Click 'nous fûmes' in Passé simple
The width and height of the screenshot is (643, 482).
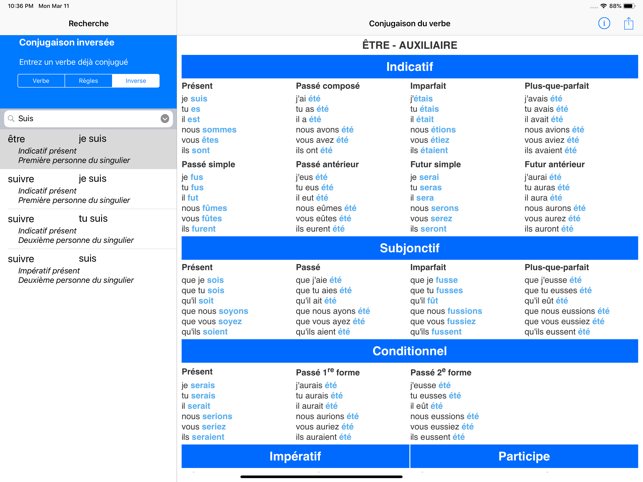[x=204, y=208]
